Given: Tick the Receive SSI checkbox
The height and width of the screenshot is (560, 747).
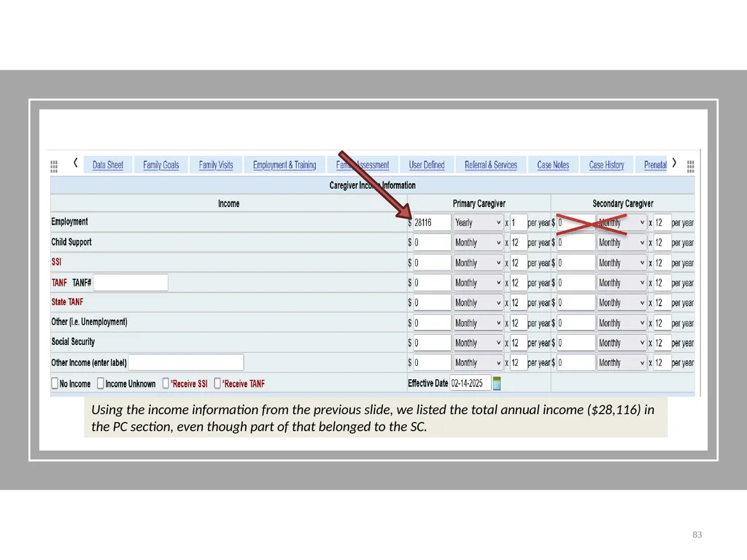Looking at the screenshot, I should pos(166,384).
